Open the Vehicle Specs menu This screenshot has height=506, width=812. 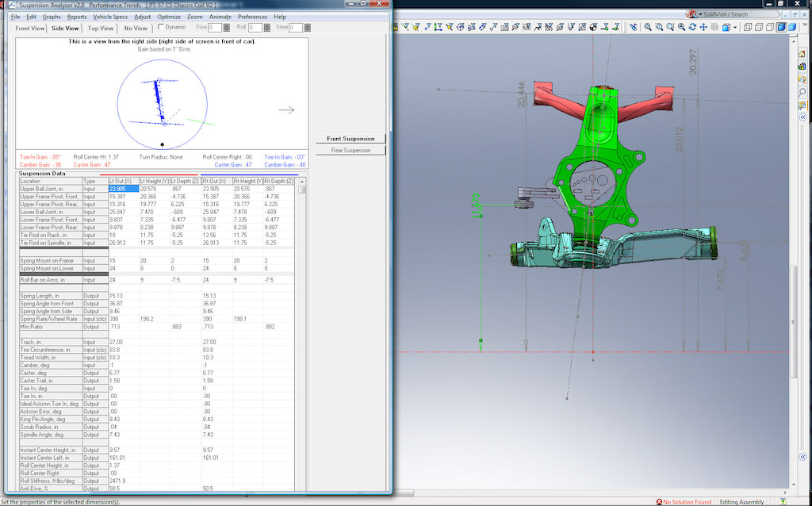coord(110,17)
